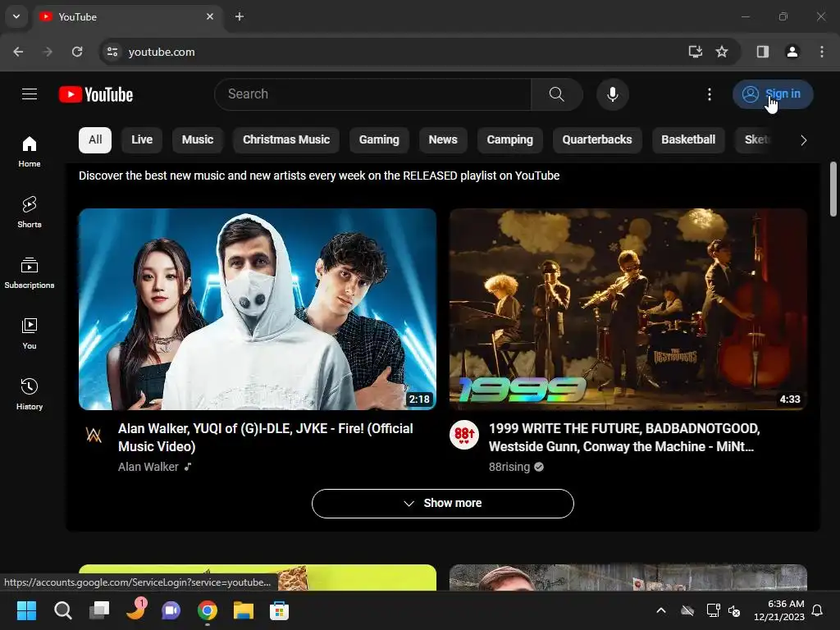Select the All filter chip
840x630 pixels.
[95, 139]
